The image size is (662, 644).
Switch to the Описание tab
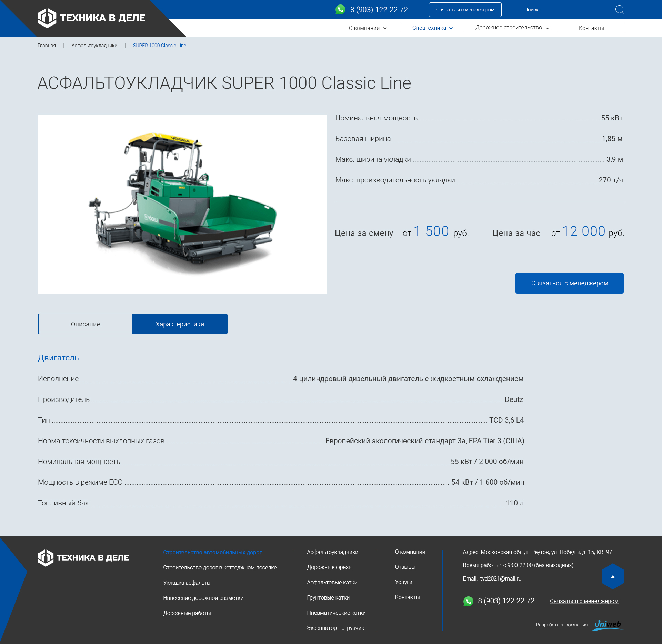click(86, 324)
